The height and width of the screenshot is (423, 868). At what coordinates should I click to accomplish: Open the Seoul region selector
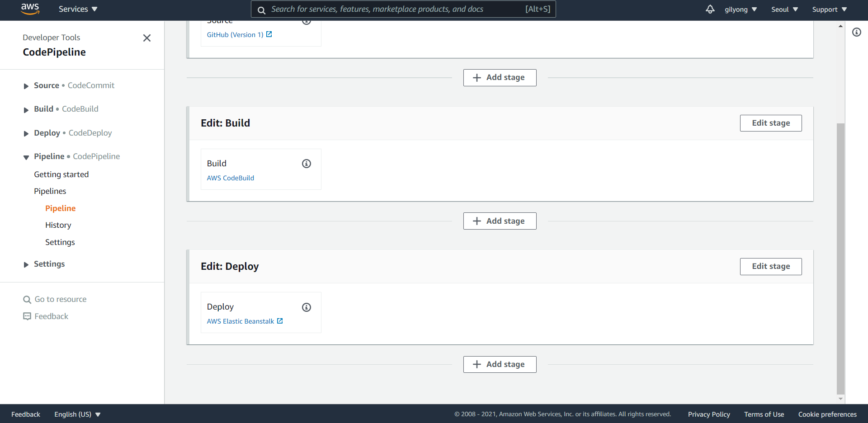click(x=785, y=9)
